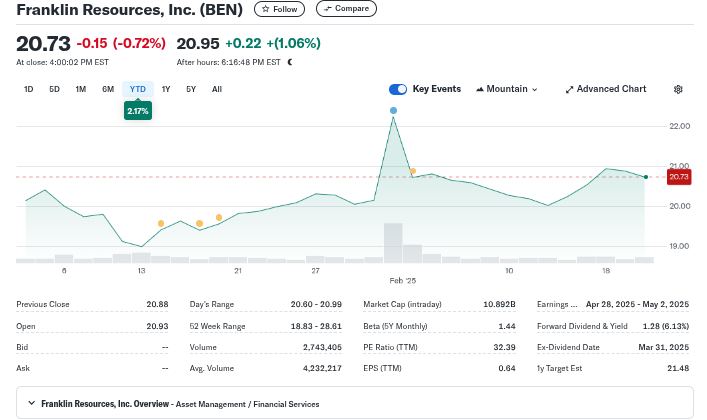Click the Open value 20.93

click(157, 326)
